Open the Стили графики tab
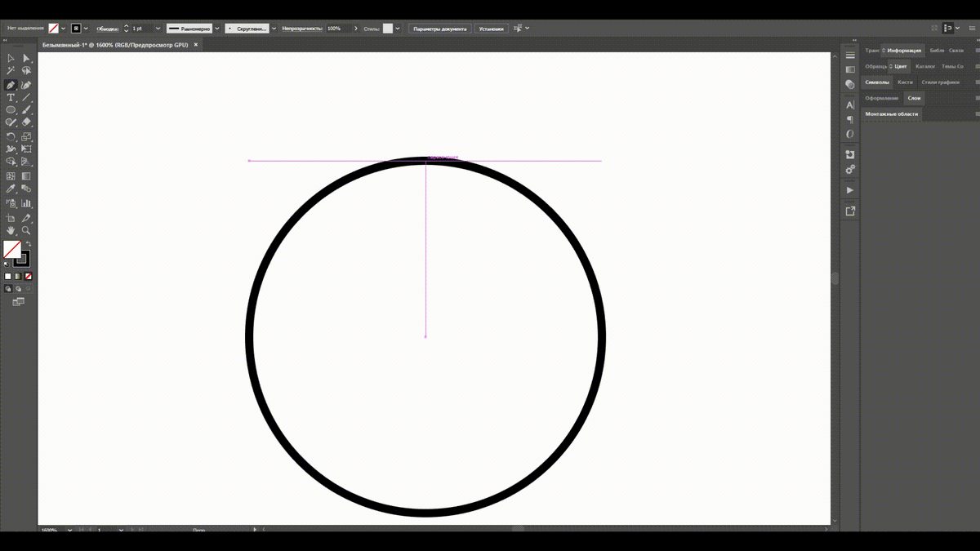980x551 pixels. pos(940,82)
